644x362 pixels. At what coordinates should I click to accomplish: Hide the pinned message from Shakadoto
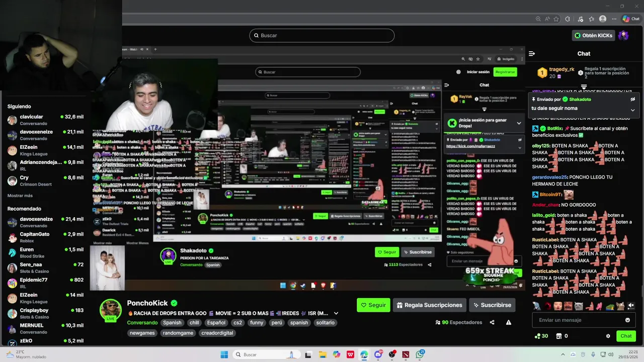(632, 100)
